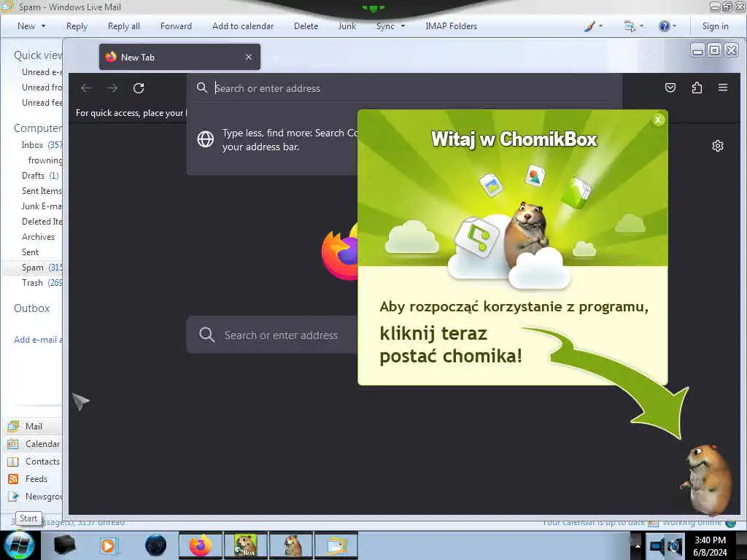The width and height of the screenshot is (747, 560).
Task: Open the Trash folder
Action: pos(32,282)
